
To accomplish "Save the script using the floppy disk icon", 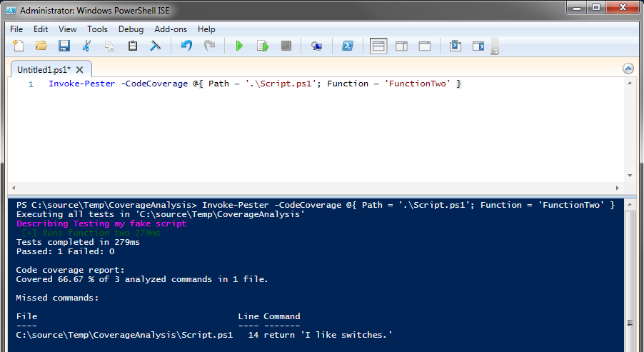I will point(64,46).
